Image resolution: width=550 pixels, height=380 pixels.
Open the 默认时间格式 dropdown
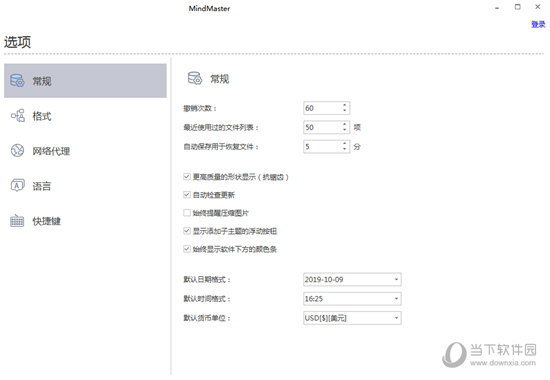click(352, 299)
